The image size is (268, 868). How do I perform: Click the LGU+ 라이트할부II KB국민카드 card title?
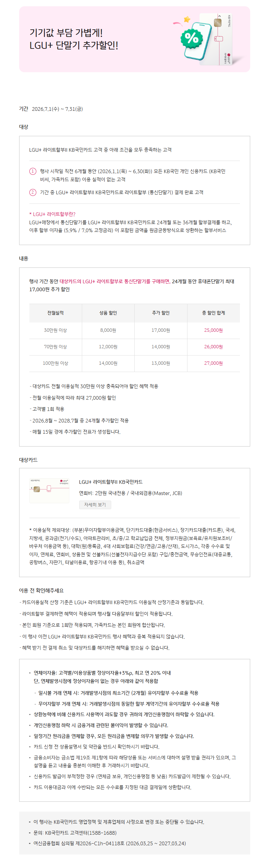point(111,482)
